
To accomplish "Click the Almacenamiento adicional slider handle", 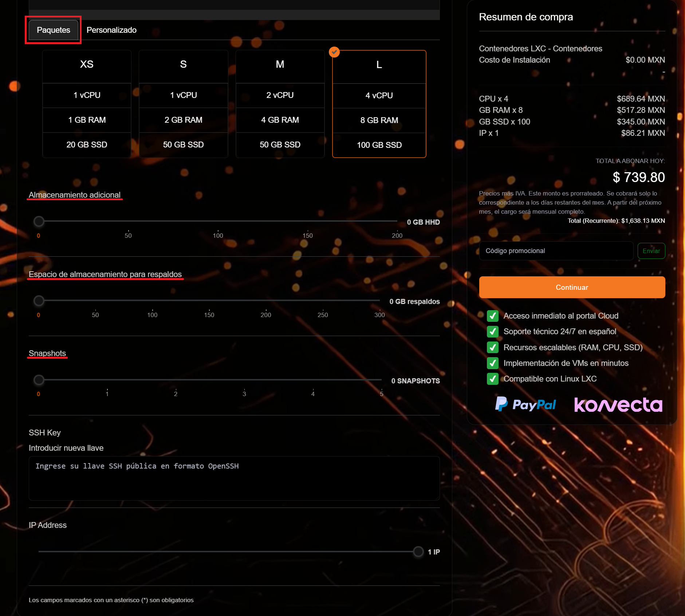I will tap(39, 221).
